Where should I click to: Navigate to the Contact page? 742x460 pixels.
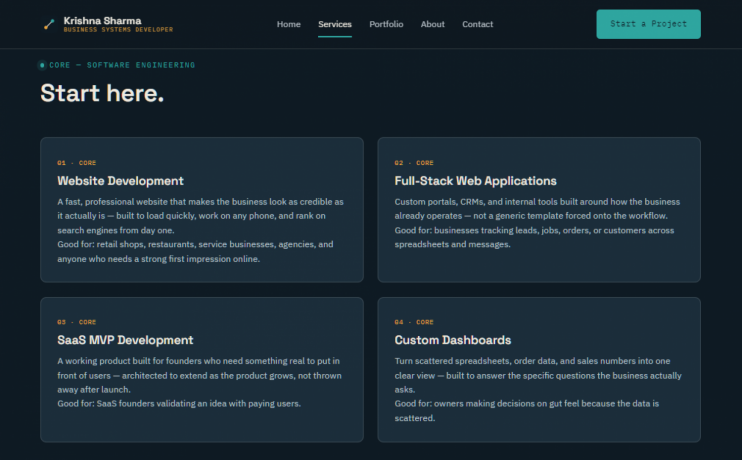[x=477, y=24]
